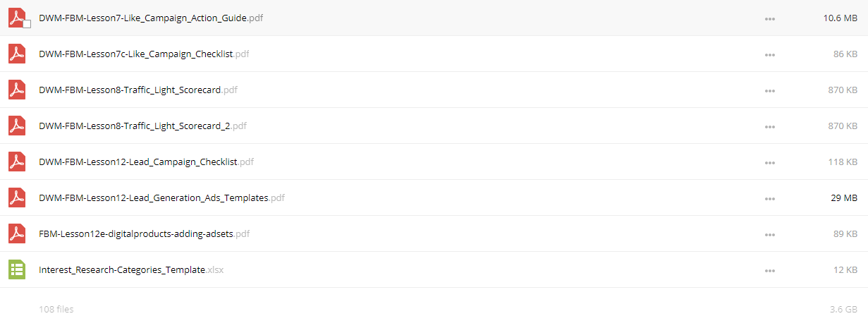This screenshot has width=868, height=328.
Task: Click the PDF icon for digitalproducts-adding-adsets
Action: 17,233
